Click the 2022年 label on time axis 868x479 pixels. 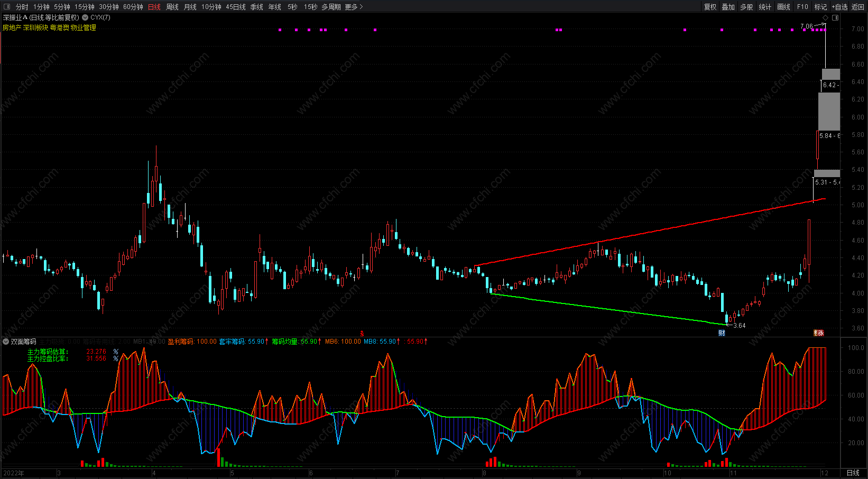[x=14, y=473]
